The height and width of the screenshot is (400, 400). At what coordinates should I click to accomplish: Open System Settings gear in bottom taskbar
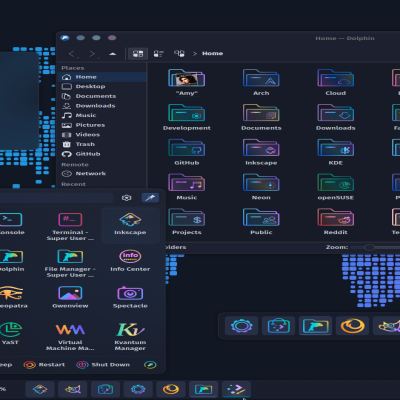click(x=138, y=389)
